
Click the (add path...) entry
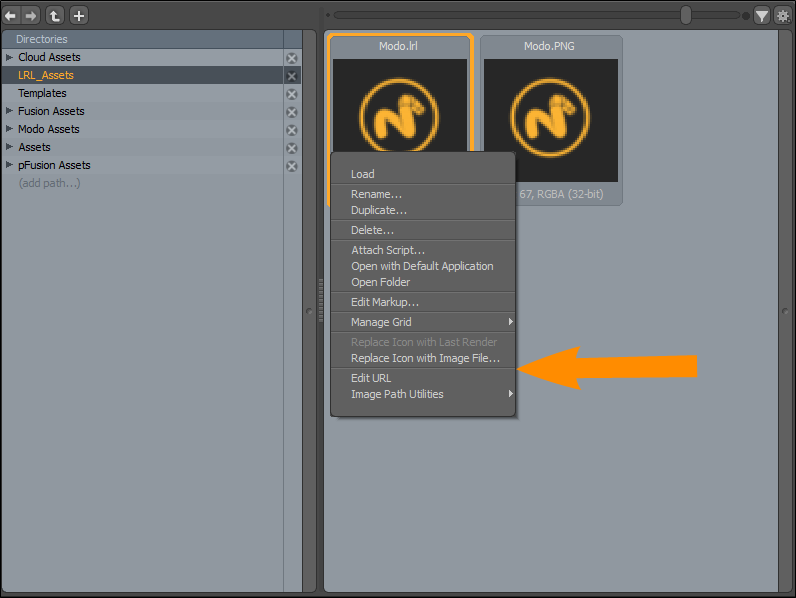[x=49, y=183]
